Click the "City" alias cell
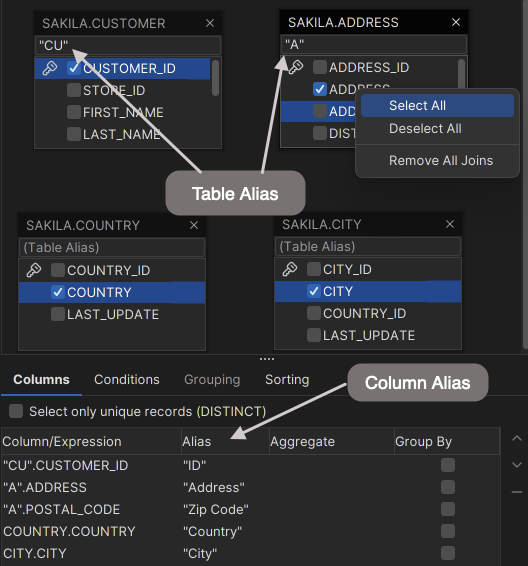 (226, 553)
